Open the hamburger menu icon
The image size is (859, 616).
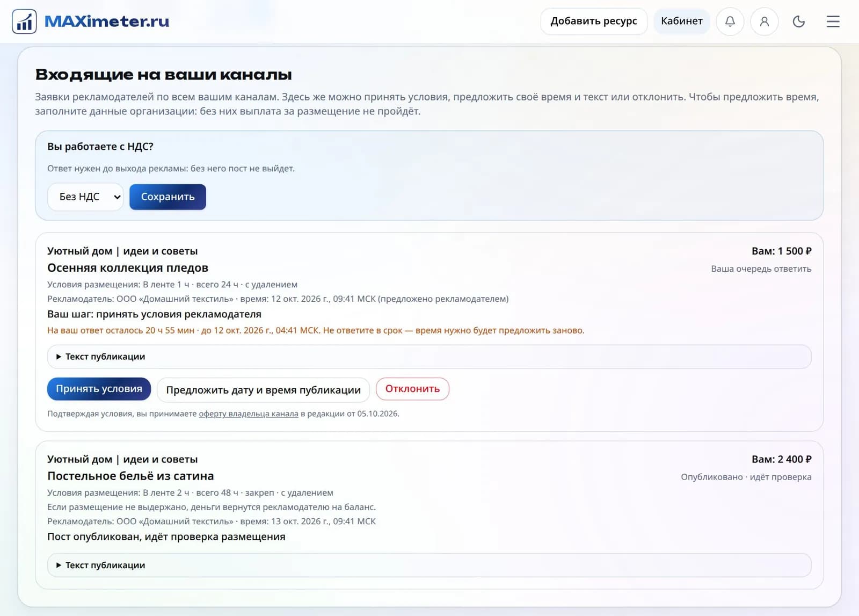coord(833,21)
